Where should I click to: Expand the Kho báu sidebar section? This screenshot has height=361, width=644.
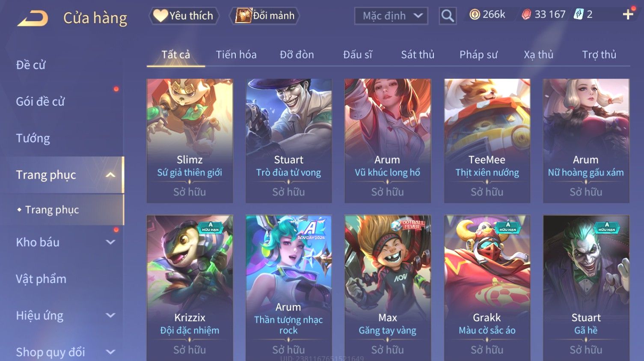point(110,242)
